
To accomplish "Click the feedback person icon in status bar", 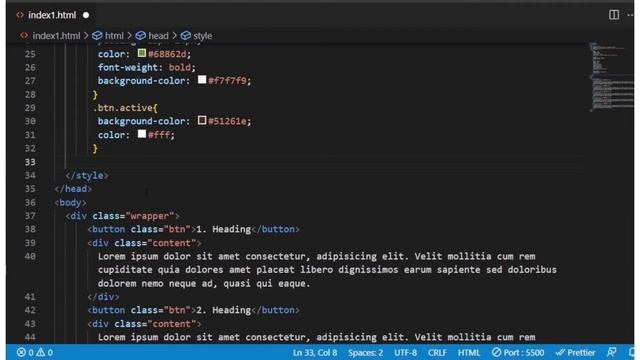I will (x=611, y=353).
